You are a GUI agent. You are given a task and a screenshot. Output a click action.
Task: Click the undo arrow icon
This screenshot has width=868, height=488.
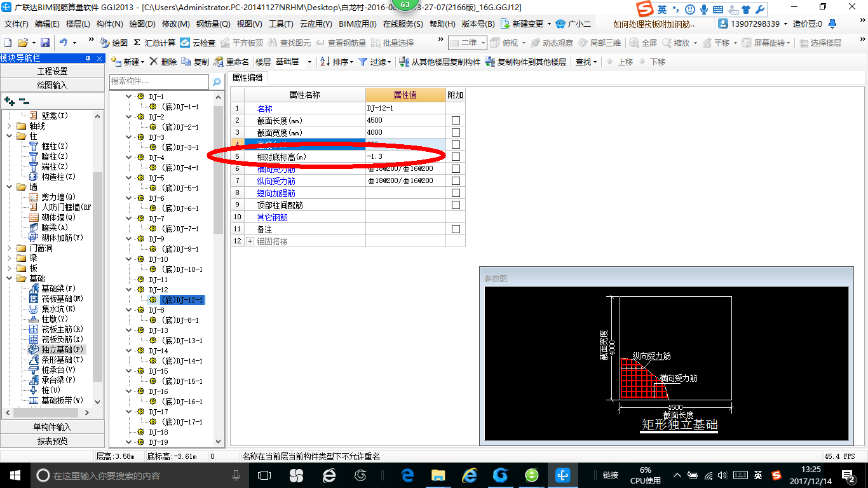pos(64,43)
